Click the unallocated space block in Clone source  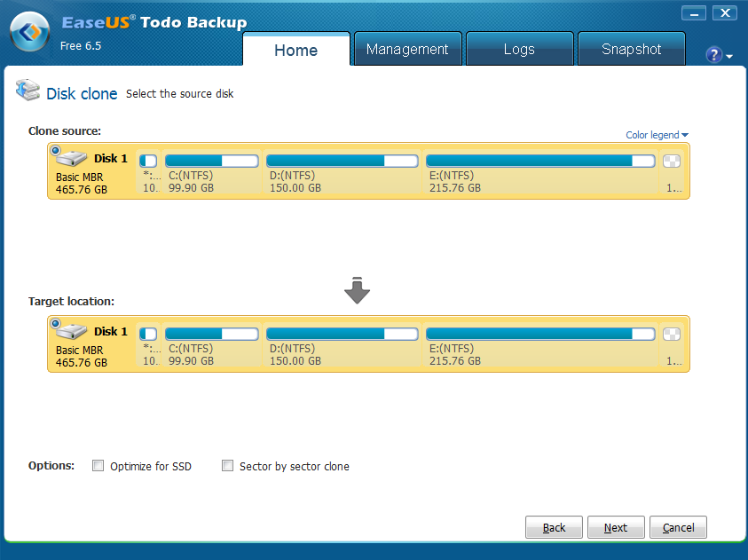(672, 161)
